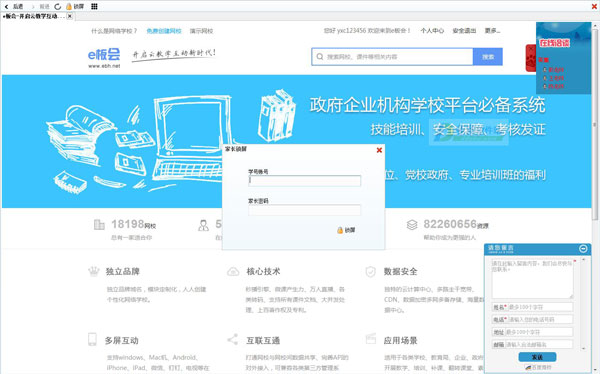600x374 pixels.
Task: Click the banner headline 政府企业机构学校平台必备系统
Action: 427,105
